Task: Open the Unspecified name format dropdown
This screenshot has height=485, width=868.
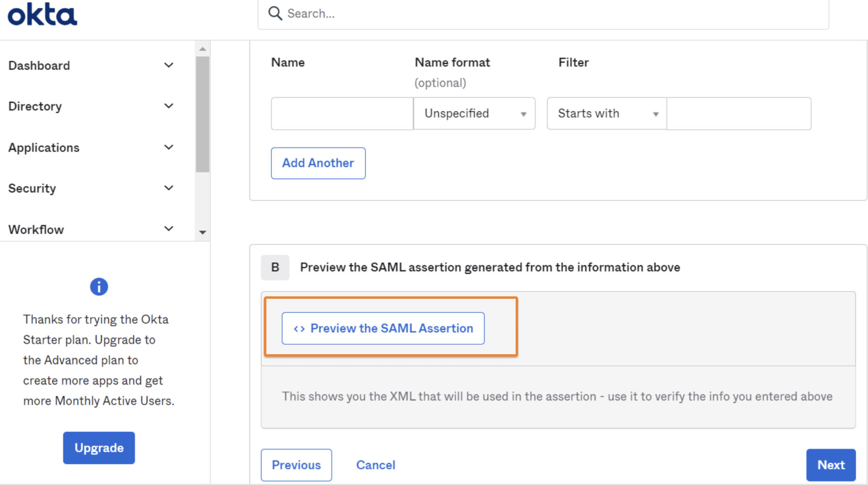Action: pos(474,114)
